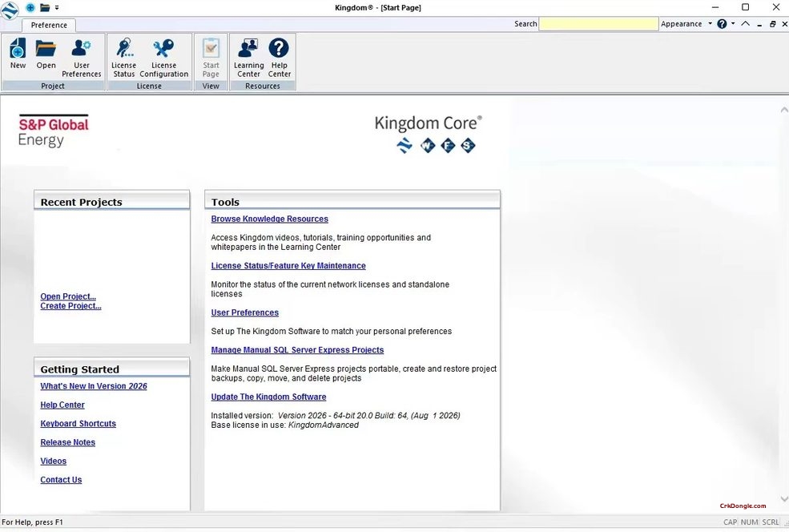This screenshot has width=789, height=532.
Task: Open the Help Center ribbon icon
Action: click(280, 58)
